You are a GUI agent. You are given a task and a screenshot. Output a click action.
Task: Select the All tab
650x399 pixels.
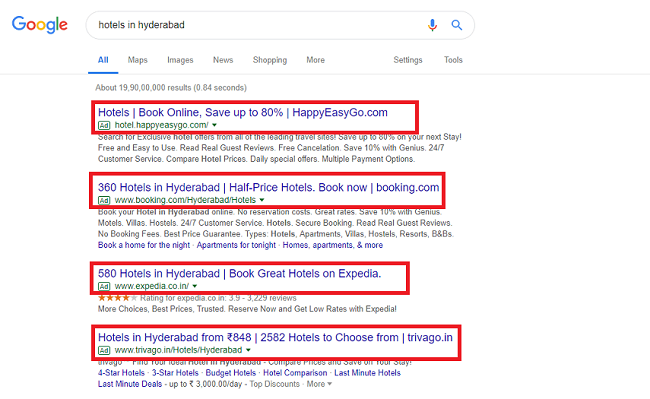coord(103,60)
